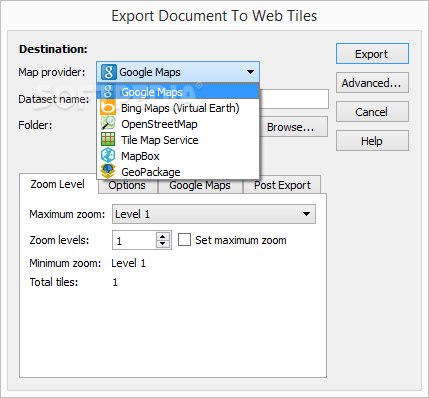Screen dimensions: 429x398
Task: Browse for the destination folder
Action: 293,127
